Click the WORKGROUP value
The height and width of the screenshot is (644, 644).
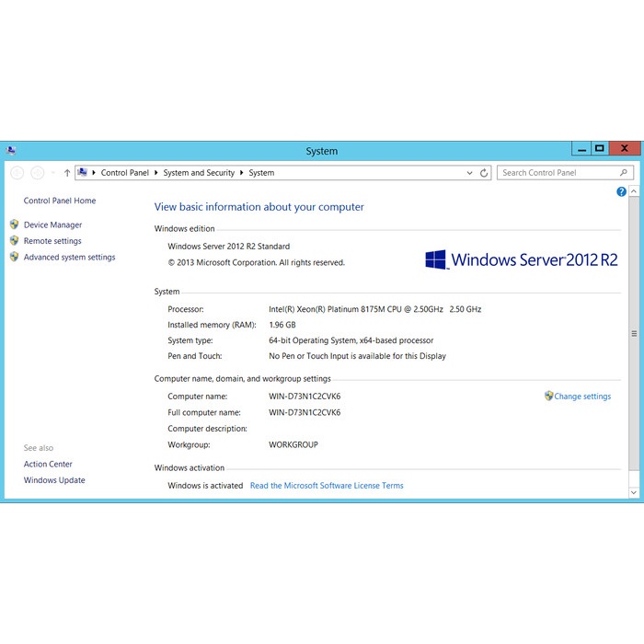point(293,444)
